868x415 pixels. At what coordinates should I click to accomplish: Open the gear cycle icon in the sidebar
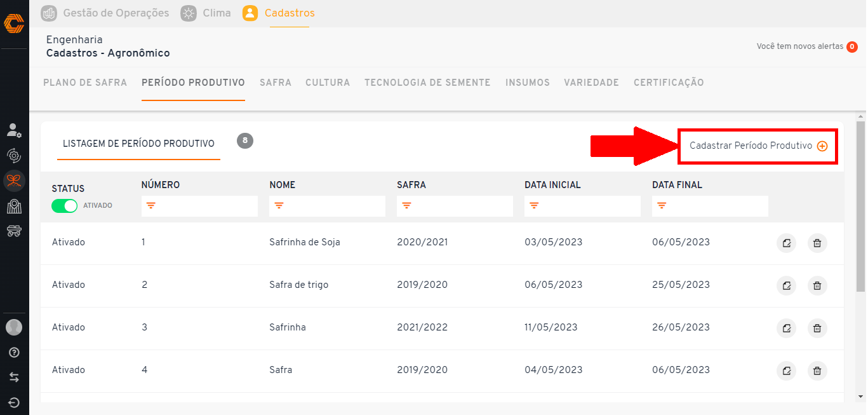tap(14, 156)
